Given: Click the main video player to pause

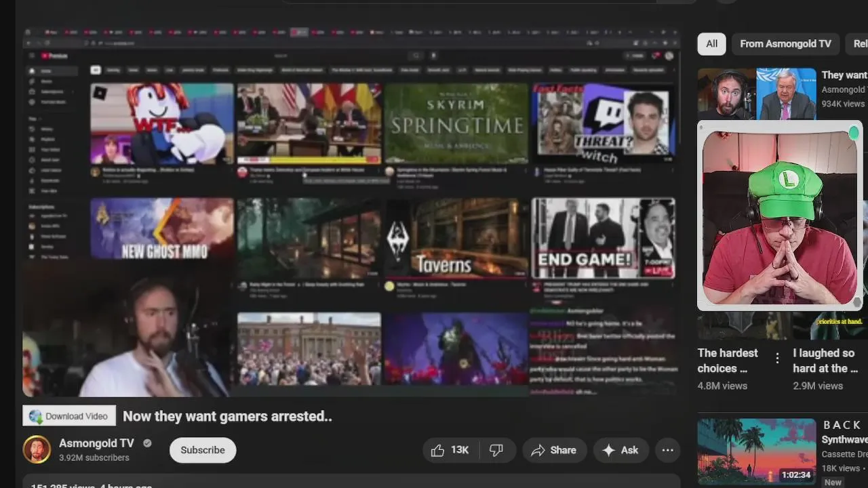Looking at the screenshot, I should click(351, 211).
